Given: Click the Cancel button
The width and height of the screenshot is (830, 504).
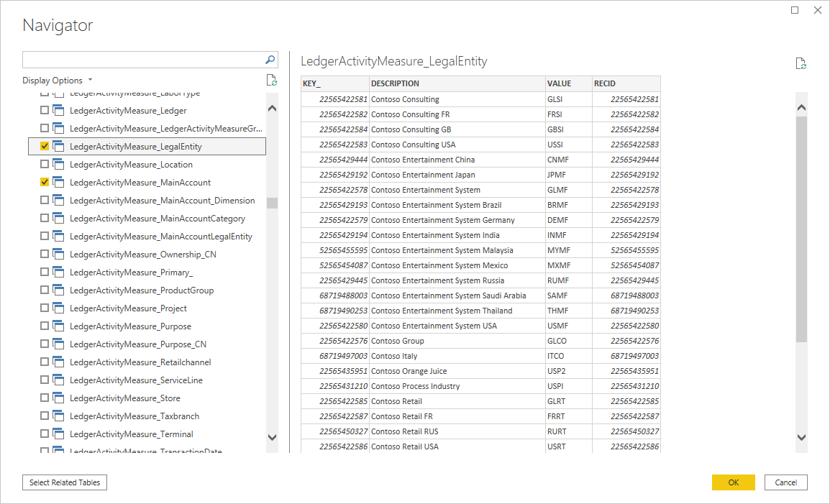Looking at the screenshot, I should (785, 482).
